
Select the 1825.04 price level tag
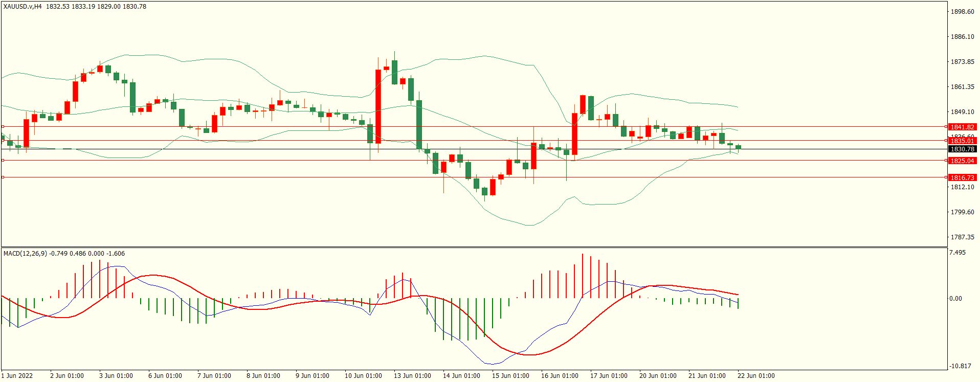coord(962,161)
